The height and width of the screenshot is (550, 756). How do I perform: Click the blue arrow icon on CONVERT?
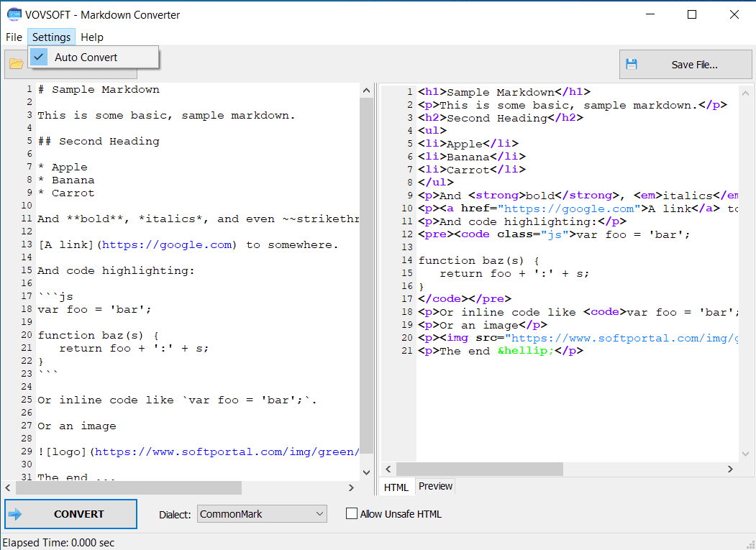[x=15, y=514]
